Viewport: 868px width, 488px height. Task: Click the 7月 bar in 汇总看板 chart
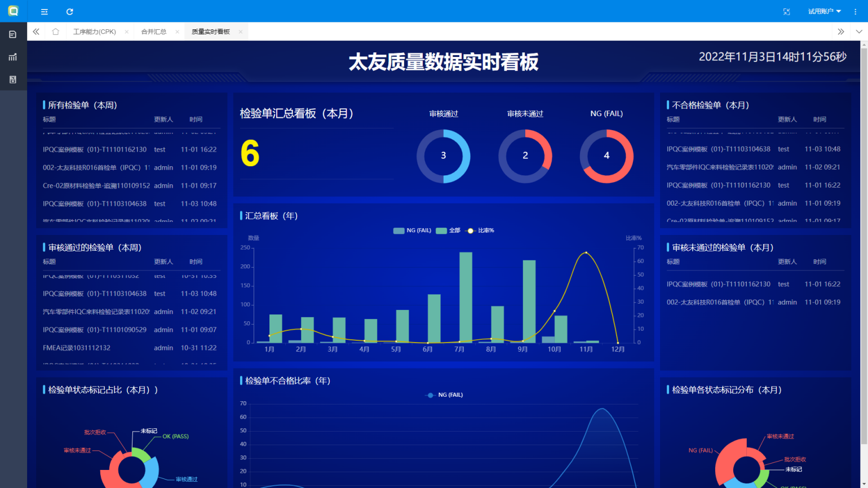click(x=466, y=297)
